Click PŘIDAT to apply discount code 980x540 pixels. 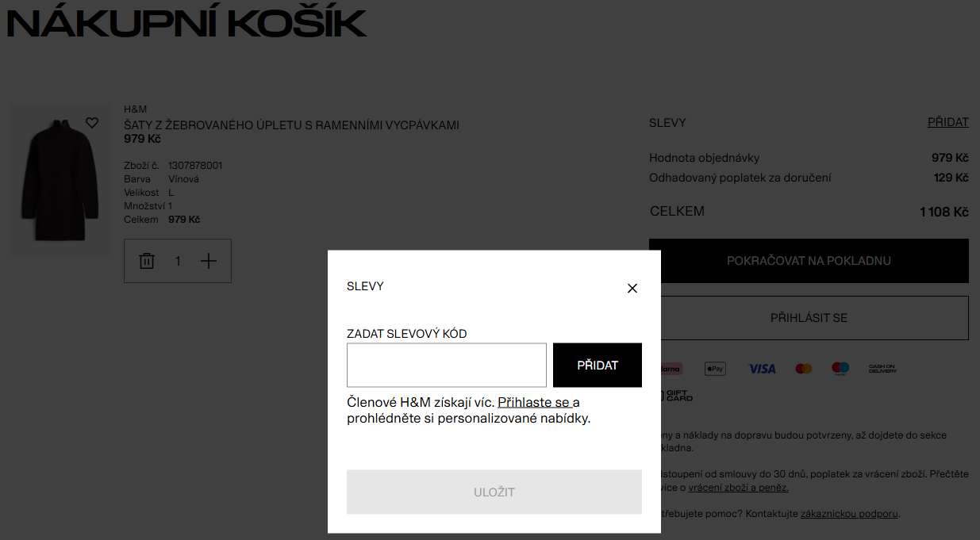(x=597, y=365)
